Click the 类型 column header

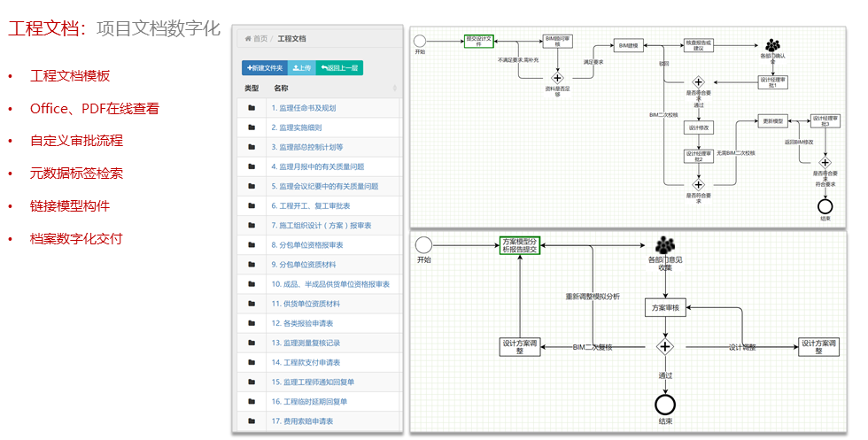252,88
